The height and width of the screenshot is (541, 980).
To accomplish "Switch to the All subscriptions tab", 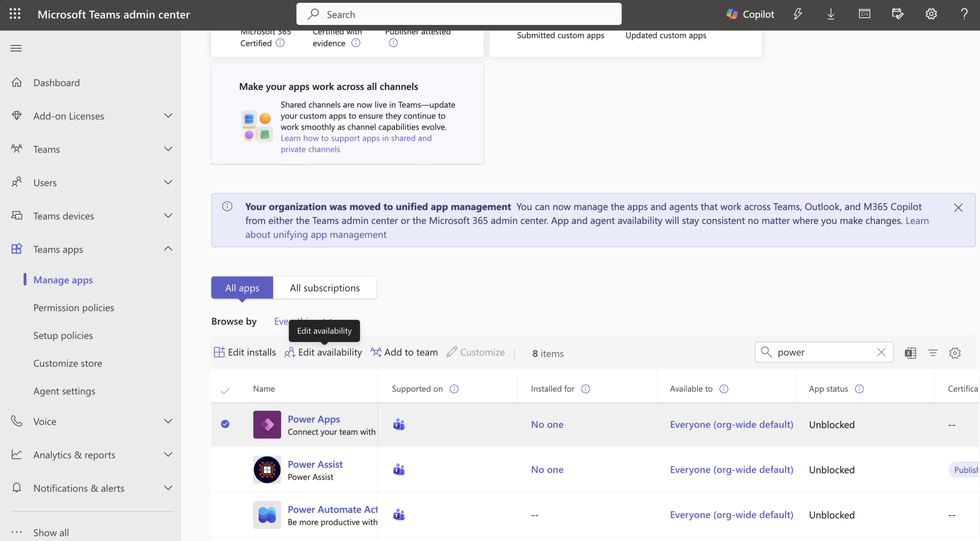I will (x=325, y=288).
